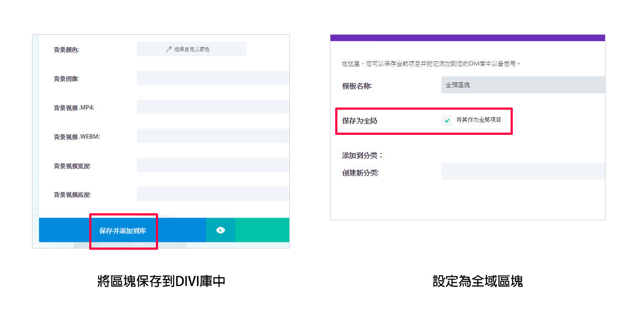This screenshot has width=644, height=313.
Task: Click the 添加到分类 label
Action: pyautogui.click(x=362, y=155)
